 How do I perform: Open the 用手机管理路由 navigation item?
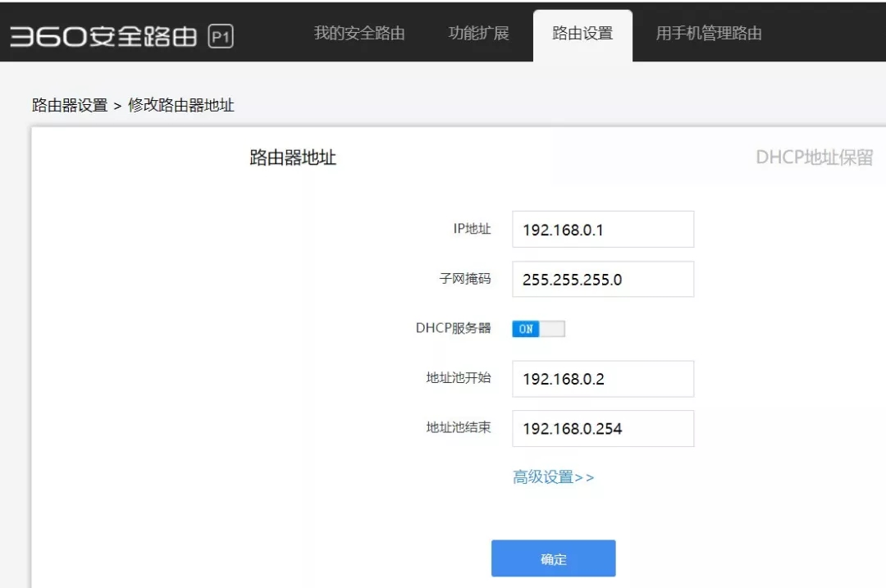(709, 34)
